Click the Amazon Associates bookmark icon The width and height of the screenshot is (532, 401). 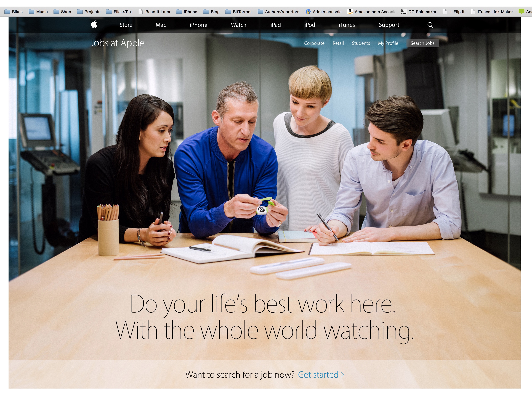point(351,10)
